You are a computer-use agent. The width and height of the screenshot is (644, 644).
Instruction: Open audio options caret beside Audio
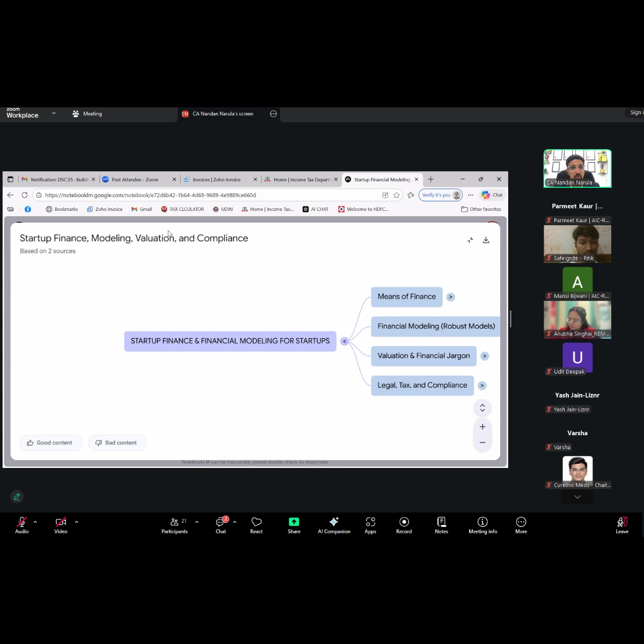coord(35,522)
